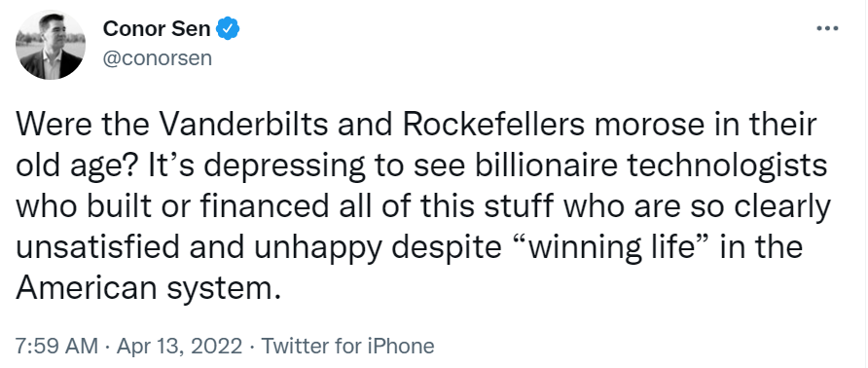
Task: Open the Twitter for iPhone source link
Action: coord(347,347)
